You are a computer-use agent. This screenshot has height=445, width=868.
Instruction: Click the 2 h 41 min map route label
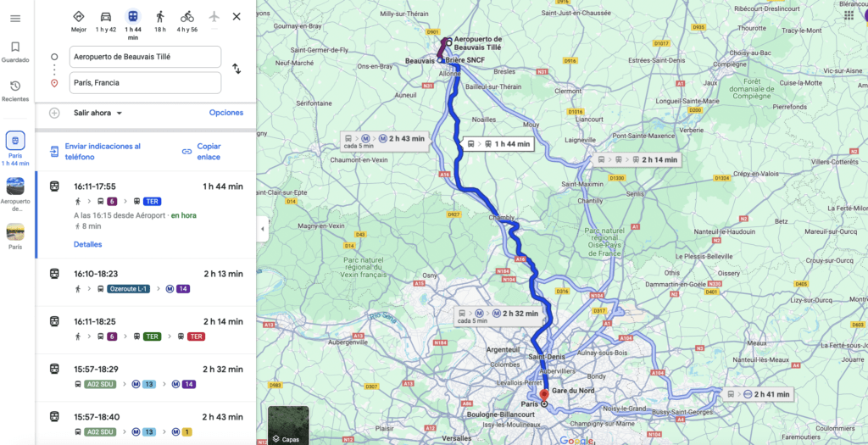[x=759, y=394]
